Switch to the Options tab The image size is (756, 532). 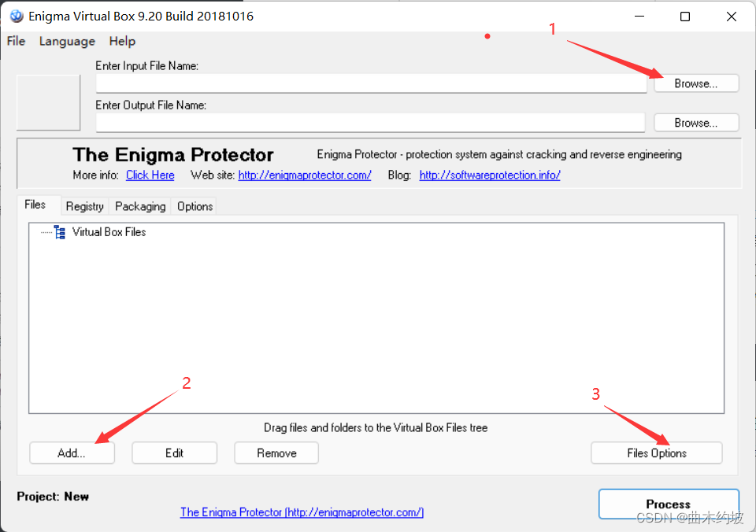195,206
